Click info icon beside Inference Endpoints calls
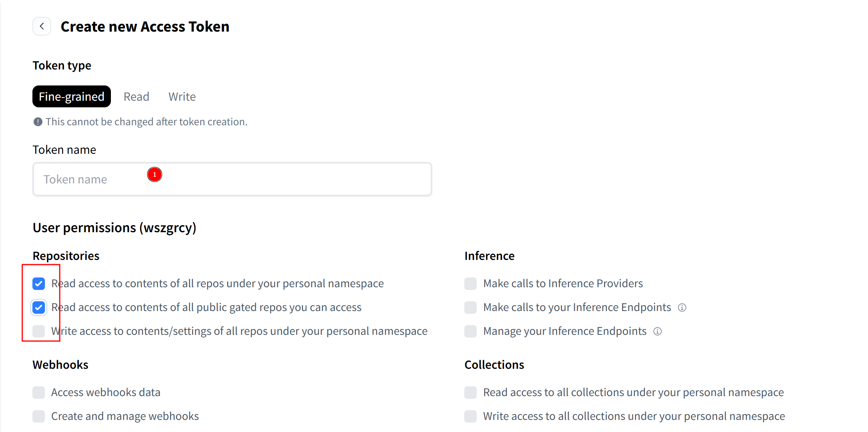Image resolution: width=868 pixels, height=432 pixels. [682, 308]
